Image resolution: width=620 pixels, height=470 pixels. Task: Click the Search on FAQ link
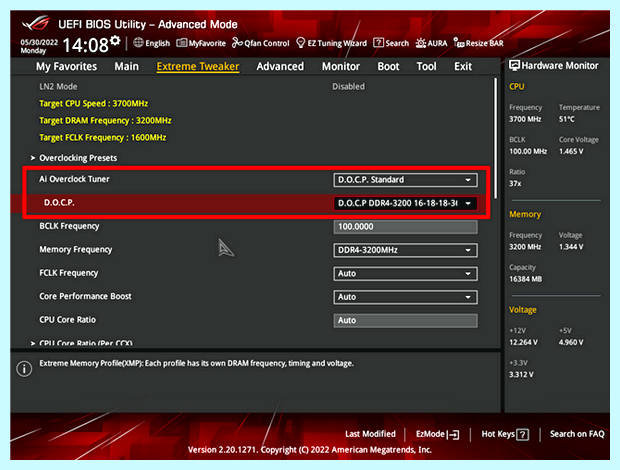coord(577,434)
